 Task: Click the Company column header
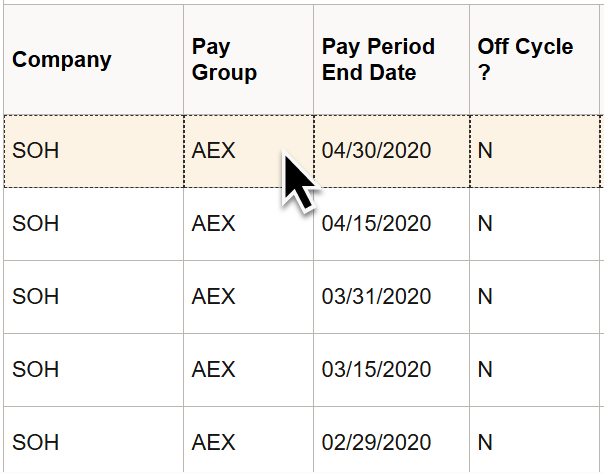[x=62, y=60]
